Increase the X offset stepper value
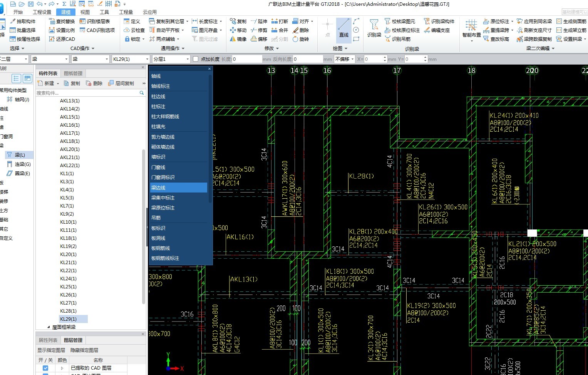The image size is (588, 375). (x=385, y=57)
